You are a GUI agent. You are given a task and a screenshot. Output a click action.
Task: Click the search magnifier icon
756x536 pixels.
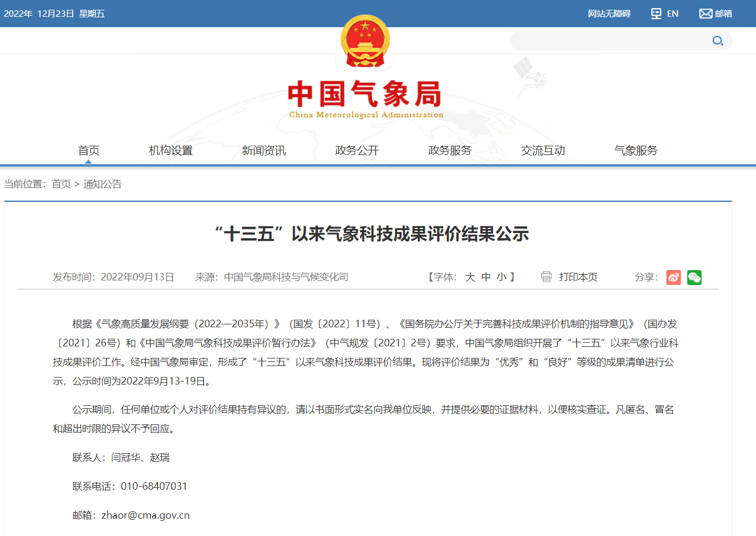pos(718,41)
